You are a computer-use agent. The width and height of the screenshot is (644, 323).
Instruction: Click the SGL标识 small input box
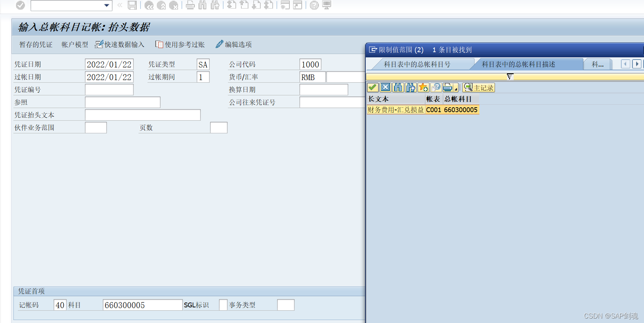[223, 305]
